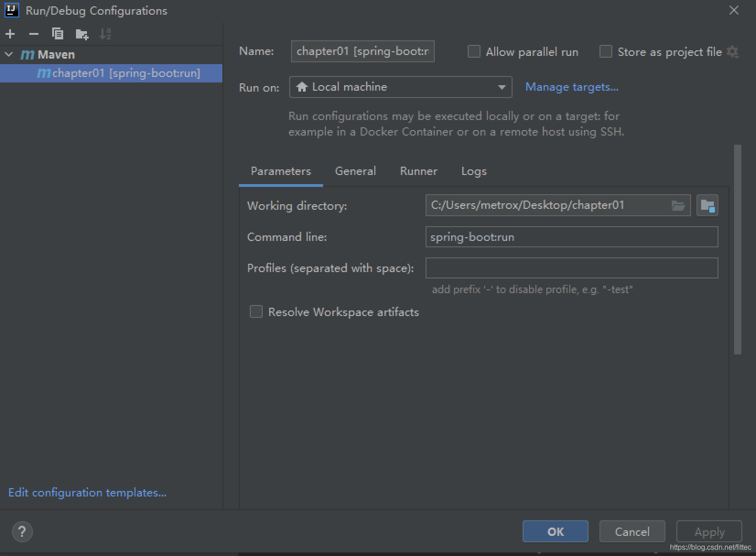Select the Maven group row
The height and width of the screenshot is (556, 756).
click(x=111, y=55)
